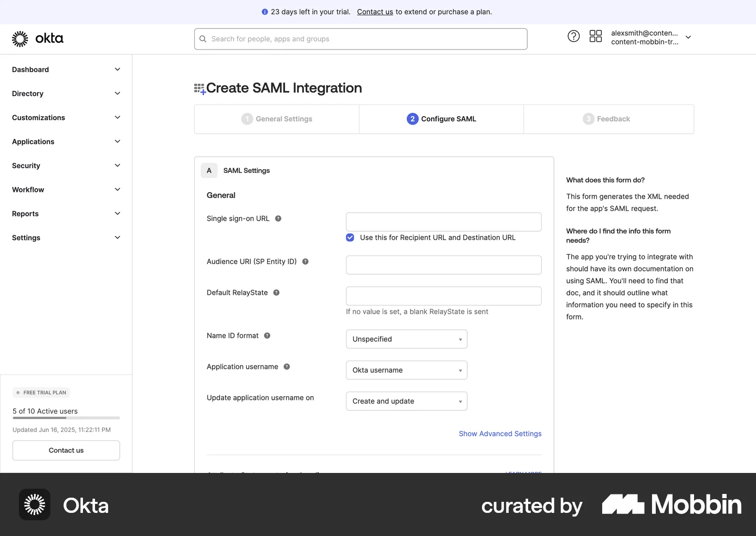
Task: Click the active users progress bar
Action: pyautogui.click(x=66, y=418)
